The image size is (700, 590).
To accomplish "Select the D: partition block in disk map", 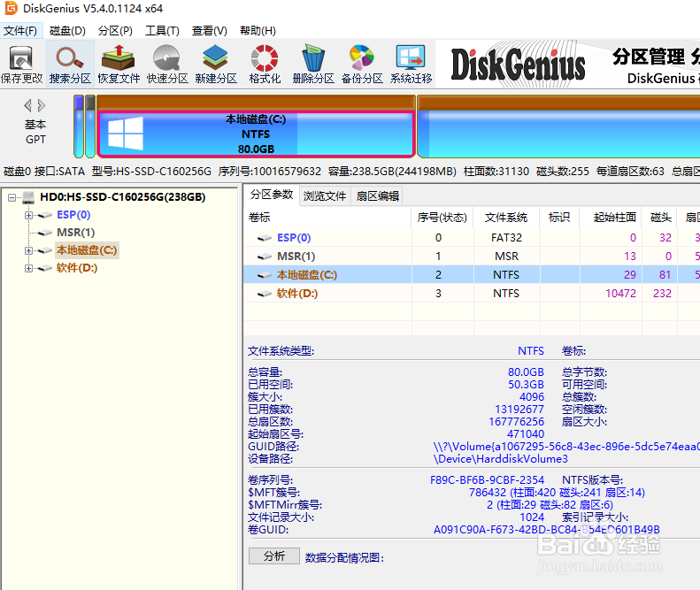I will 558,126.
